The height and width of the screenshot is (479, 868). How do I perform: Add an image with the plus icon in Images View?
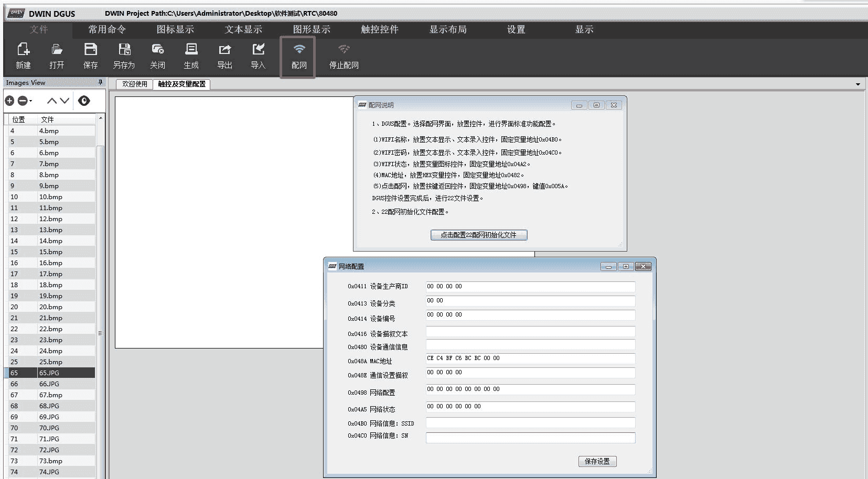coord(9,101)
